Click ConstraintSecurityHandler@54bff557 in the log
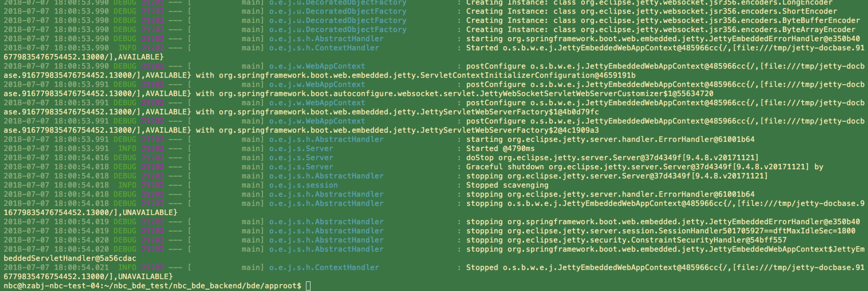 pyautogui.click(x=709, y=240)
